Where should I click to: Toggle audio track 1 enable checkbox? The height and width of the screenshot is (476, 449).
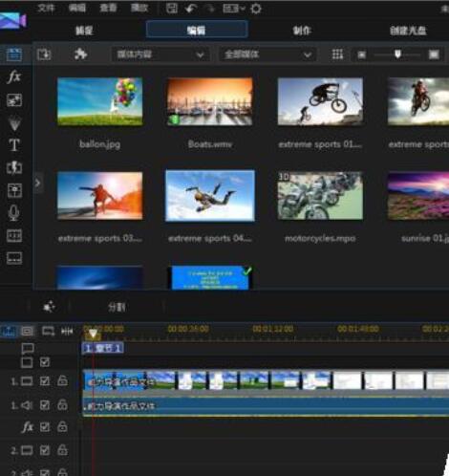pyautogui.click(x=45, y=405)
